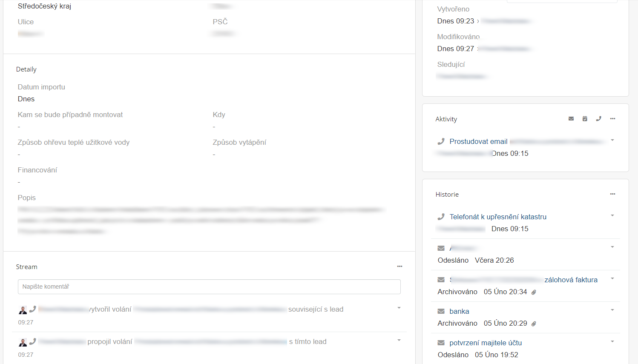The height and width of the screenshot is (364, 638).
Task: Open the zálohová faktura email link
Action: coord(571,280)
